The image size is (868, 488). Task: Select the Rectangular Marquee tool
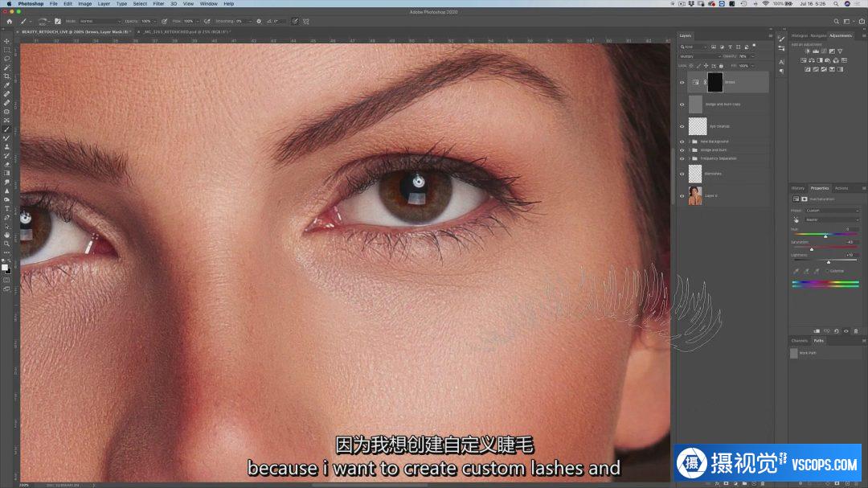click(x=6, y=50)
